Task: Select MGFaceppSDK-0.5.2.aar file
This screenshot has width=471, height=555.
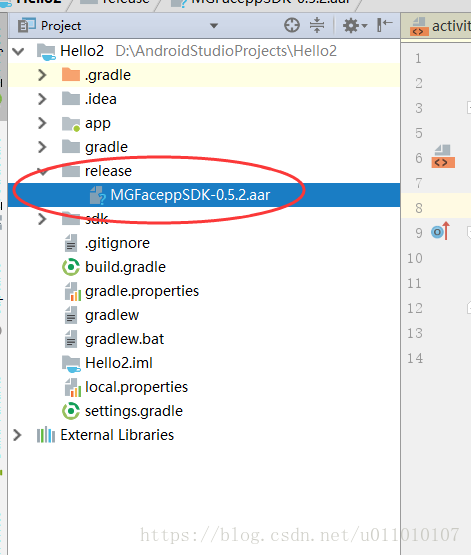Action: (x=204, y=195)
